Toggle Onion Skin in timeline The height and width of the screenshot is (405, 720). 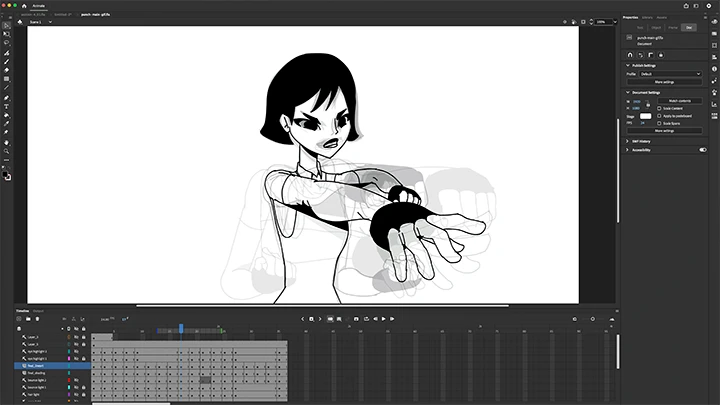pyautogui.click(x=330, y=319)
